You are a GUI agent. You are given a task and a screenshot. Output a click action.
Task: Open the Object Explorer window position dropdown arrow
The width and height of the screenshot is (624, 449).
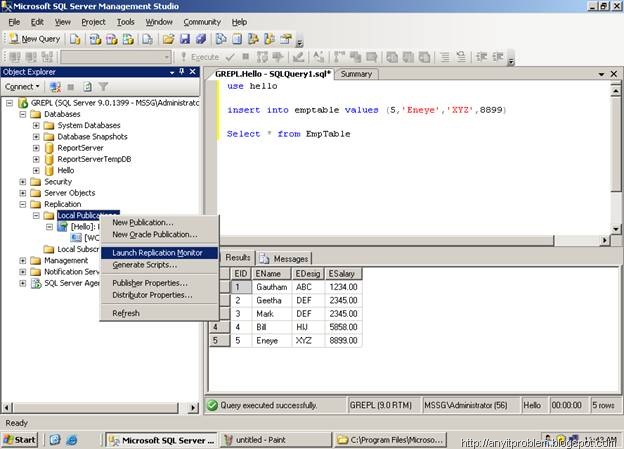tap(172, 72)
